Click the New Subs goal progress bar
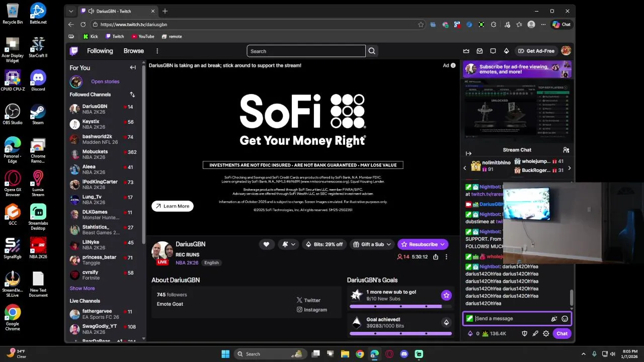The width and height of the screenshot is (644, 362). pos(400,306)
